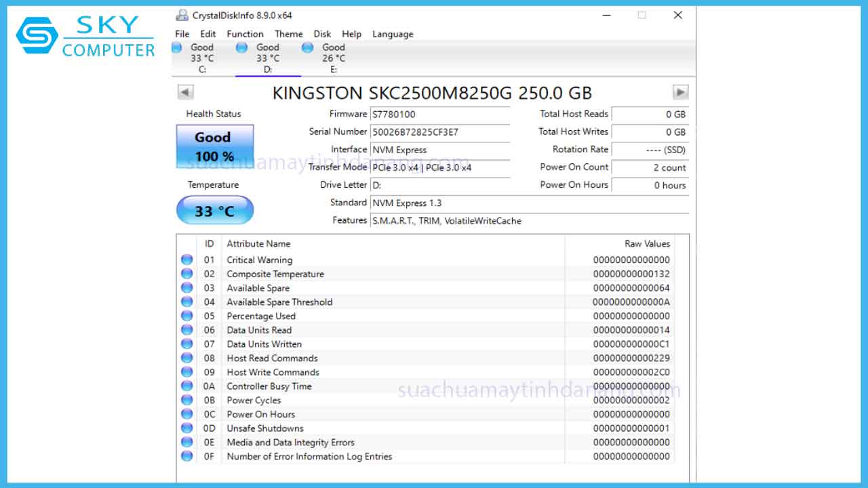This screenshot has width=868, height=488.
Task: Click the Good 100 % health status box
Action: pos(214,146)
